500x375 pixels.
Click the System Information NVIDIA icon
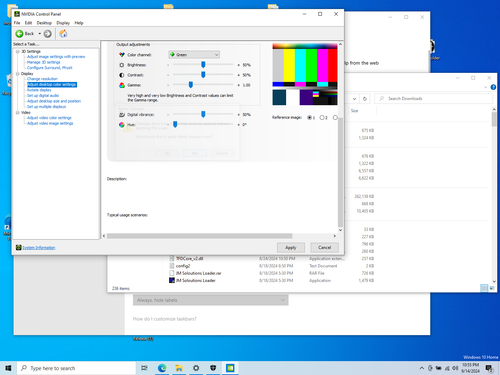pyautogui.click(x=19, y=247)
